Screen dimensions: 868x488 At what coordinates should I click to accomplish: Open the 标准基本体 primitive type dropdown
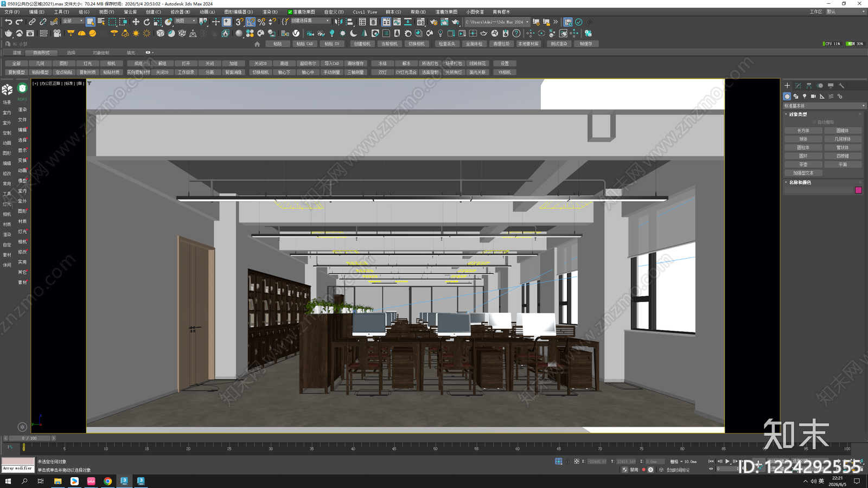(824, 106)
